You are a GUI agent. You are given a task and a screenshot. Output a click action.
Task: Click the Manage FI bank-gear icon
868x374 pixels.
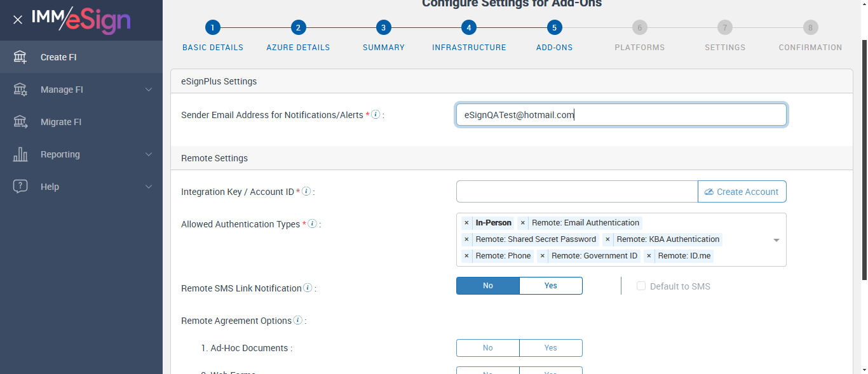tap(20, 90)
